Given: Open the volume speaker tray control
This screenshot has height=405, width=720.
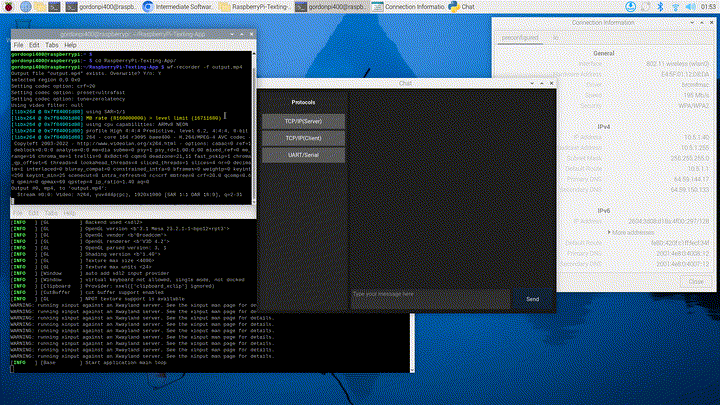Looking at the screenshot, I should pos(690,6).
